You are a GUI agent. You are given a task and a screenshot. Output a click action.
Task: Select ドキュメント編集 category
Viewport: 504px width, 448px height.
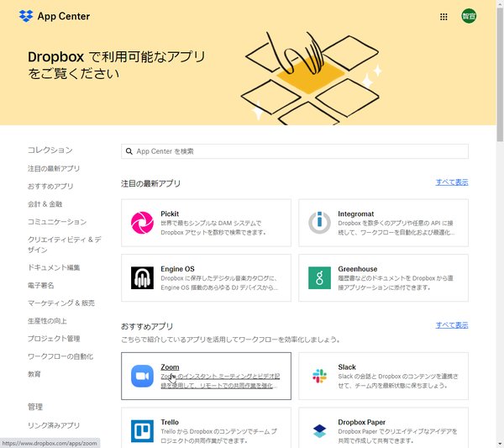pyautogui.click(x=54, y=267)
